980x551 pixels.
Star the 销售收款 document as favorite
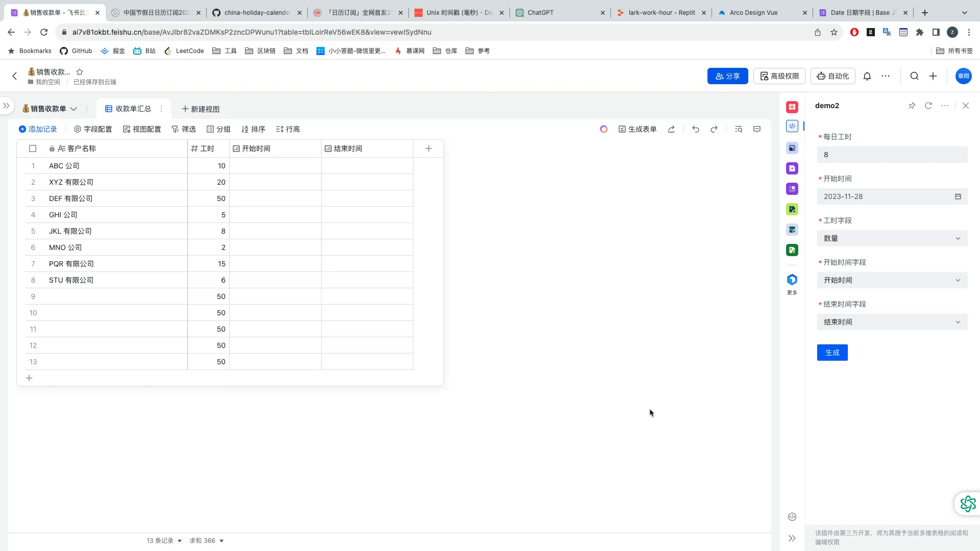80,72
